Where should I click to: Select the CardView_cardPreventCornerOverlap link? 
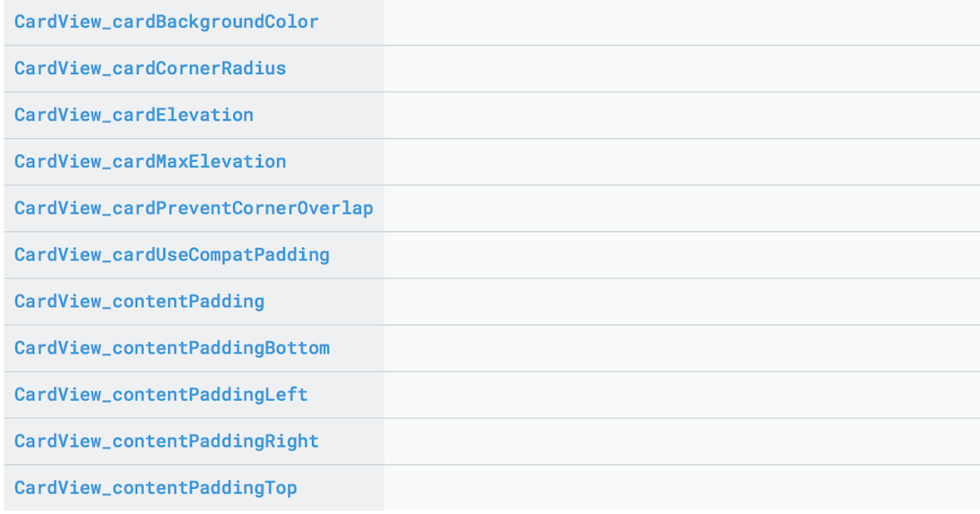[x=194, y=208]
